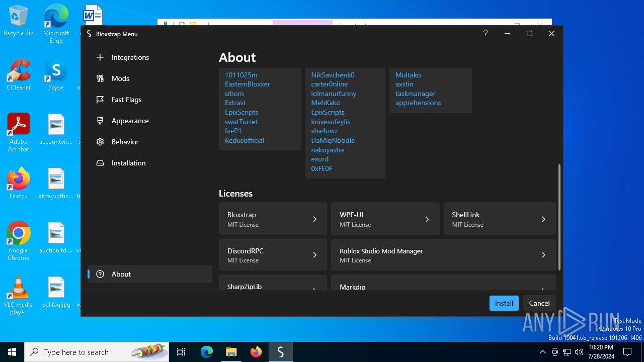Launch Firefox from the desktop
Image resolution: width=644 pixels, height=362 pixels.
[x=19, y=183]
